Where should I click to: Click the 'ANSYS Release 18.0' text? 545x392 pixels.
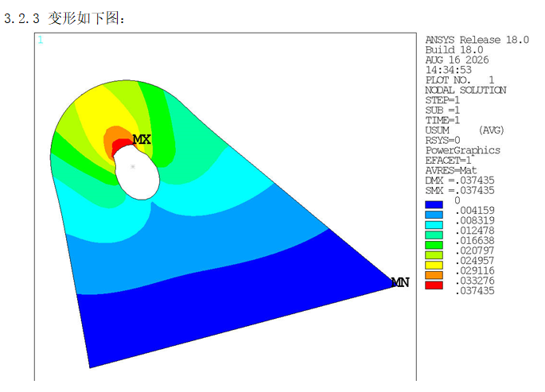pos(477,40)
